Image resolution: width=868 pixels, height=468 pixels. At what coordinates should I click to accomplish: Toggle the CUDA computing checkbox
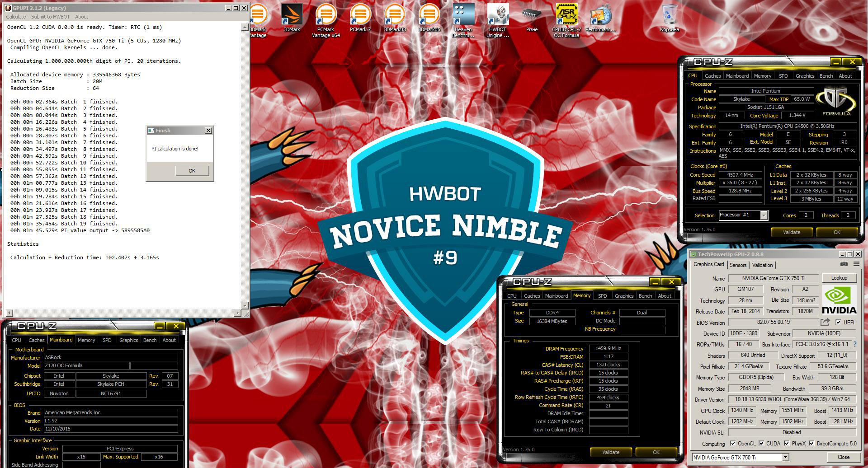pyautogui.click(x=761, y=444)
